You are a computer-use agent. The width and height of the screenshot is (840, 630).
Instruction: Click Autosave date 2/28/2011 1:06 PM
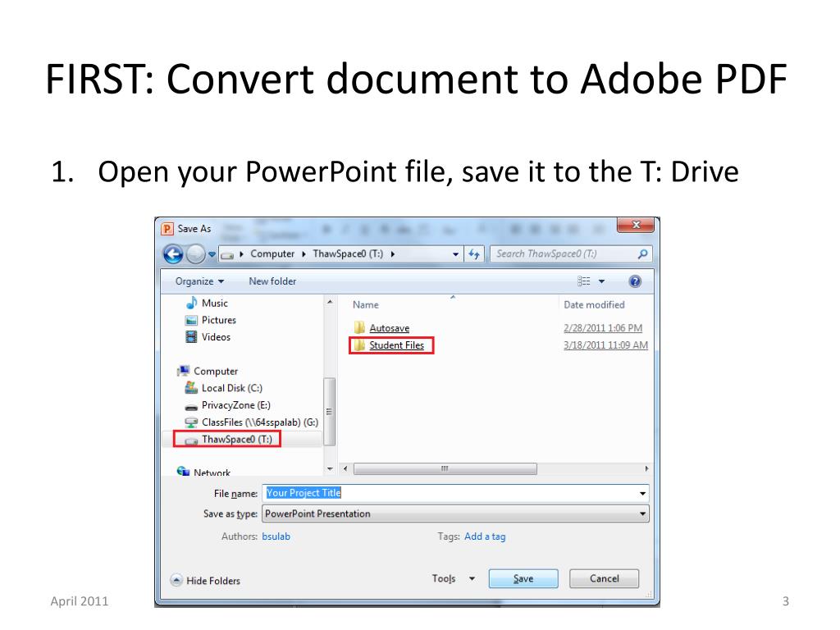pyautogui.click(x=603, y=328)
